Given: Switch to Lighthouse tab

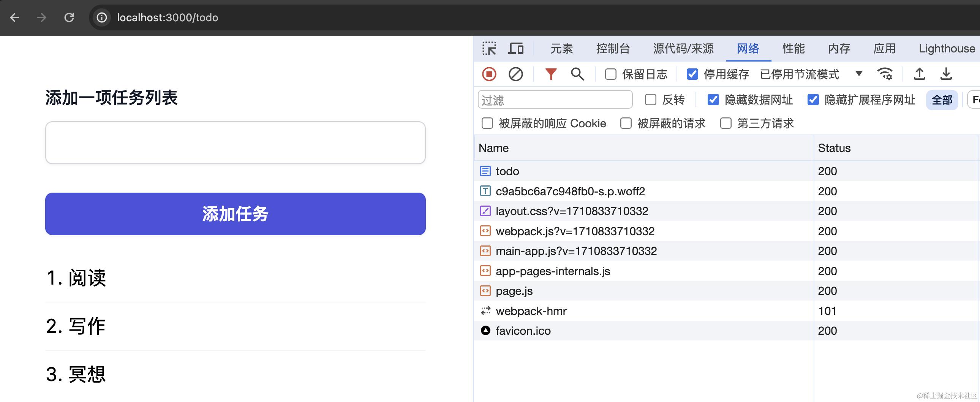Looking at the screenshot, I should click(947, 48).
